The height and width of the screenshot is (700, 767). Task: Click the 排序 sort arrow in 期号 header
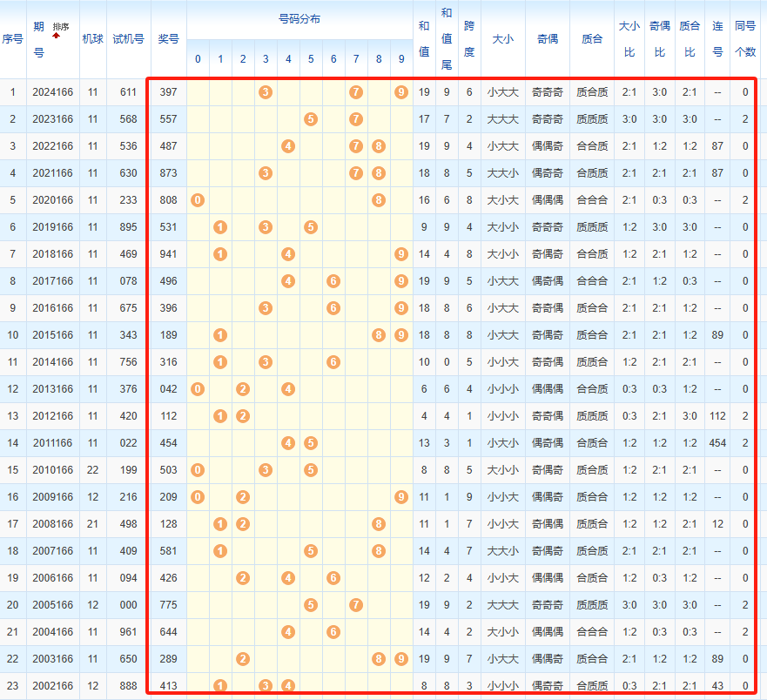point(57,36)
